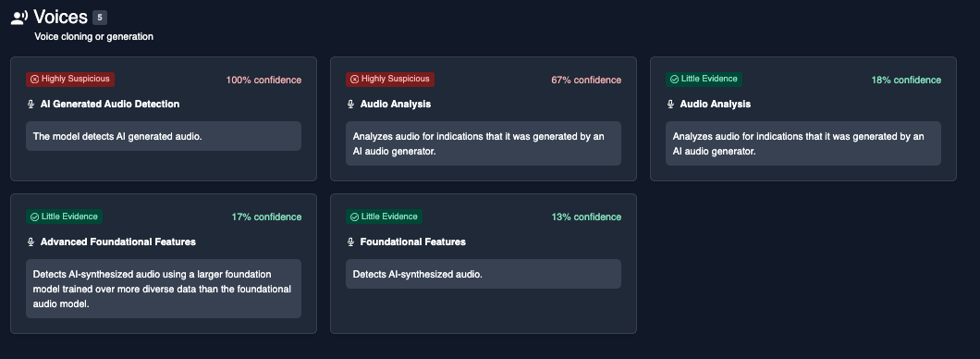Click the Voices count badge showing 5

[x=99, y=18]
